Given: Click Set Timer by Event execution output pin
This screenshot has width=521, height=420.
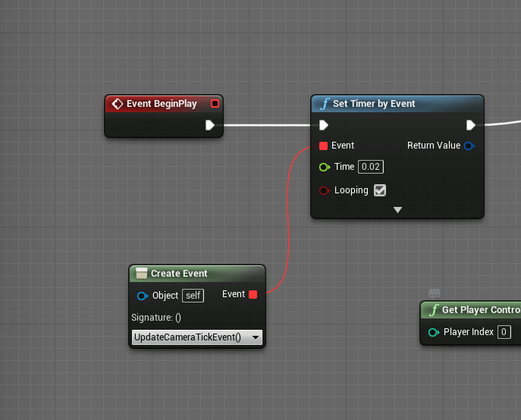Looking at the screenshot, I should pyautogui.click(x=471, y=125).
